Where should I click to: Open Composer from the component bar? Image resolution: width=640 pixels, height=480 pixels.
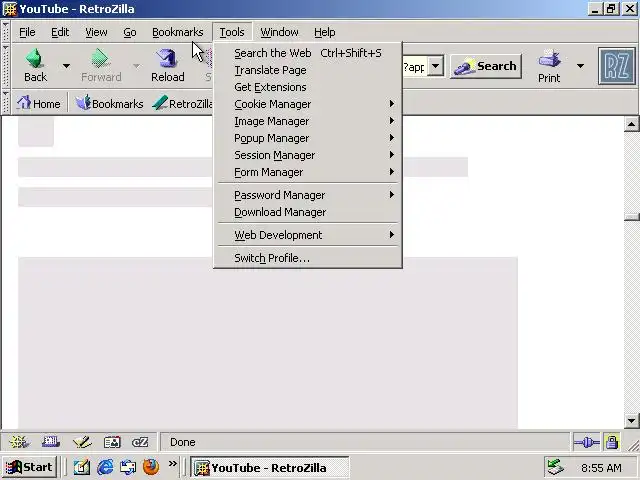pos(82,442)
